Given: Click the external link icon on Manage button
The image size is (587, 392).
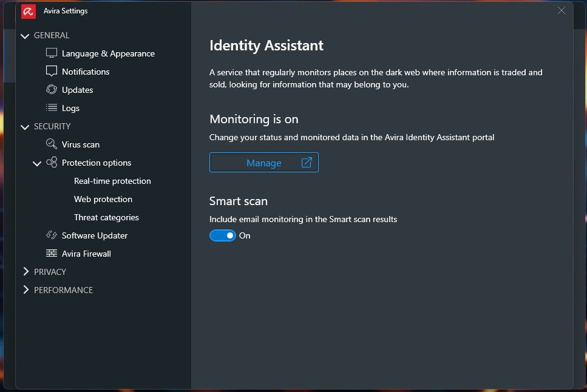Looking at the screenshot, I should [x=307, y=163].
